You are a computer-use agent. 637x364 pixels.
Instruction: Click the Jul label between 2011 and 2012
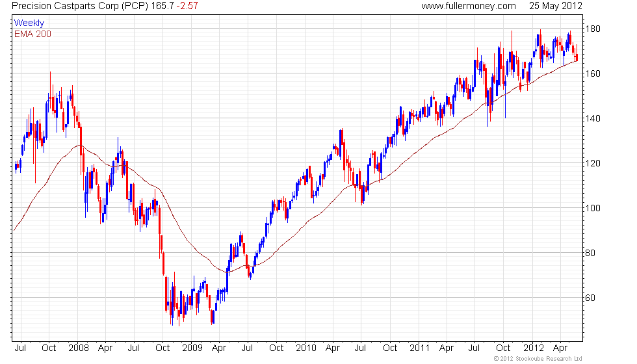click(x=474, y=348)
